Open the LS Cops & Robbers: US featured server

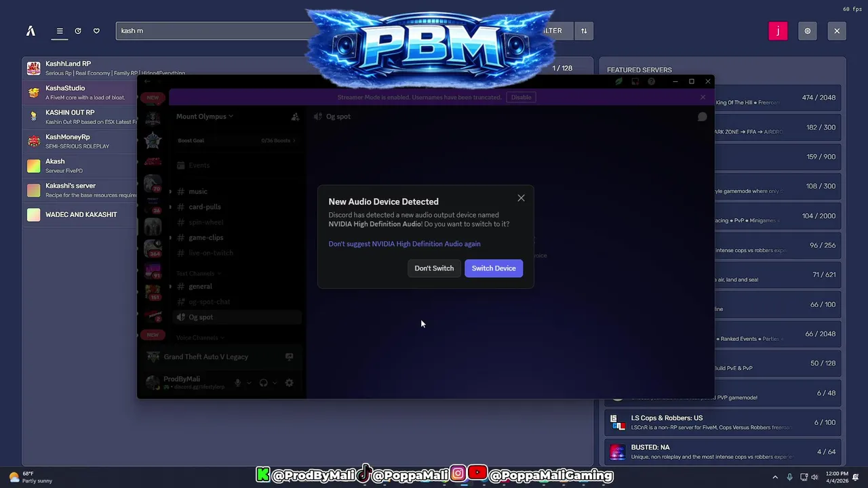pyautogui.click(x=723, y=422)
